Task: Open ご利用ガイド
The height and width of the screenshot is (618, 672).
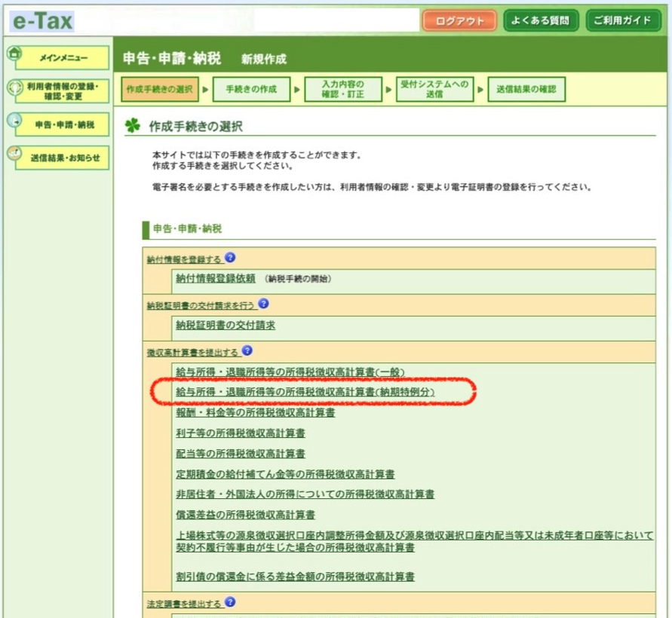Action: tap(623, 20)
